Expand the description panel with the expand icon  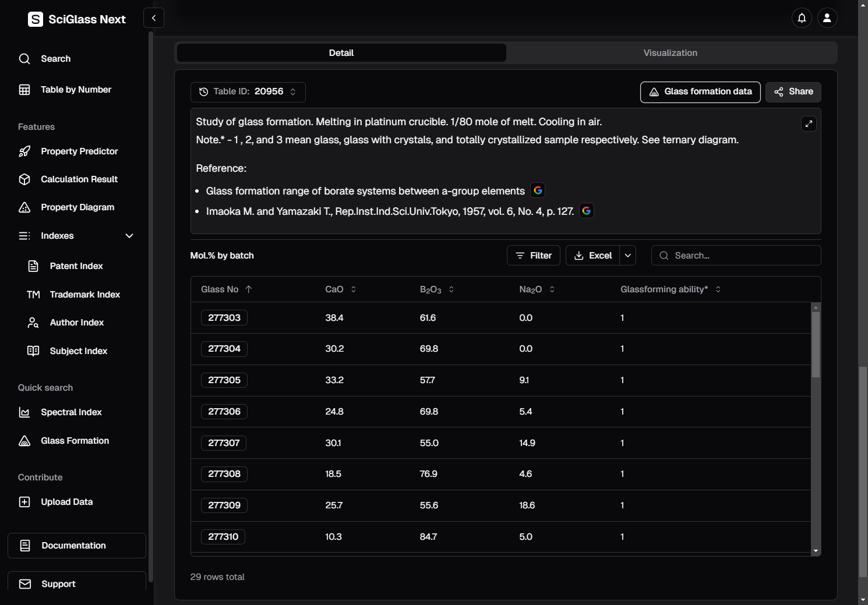click(808, 123)
